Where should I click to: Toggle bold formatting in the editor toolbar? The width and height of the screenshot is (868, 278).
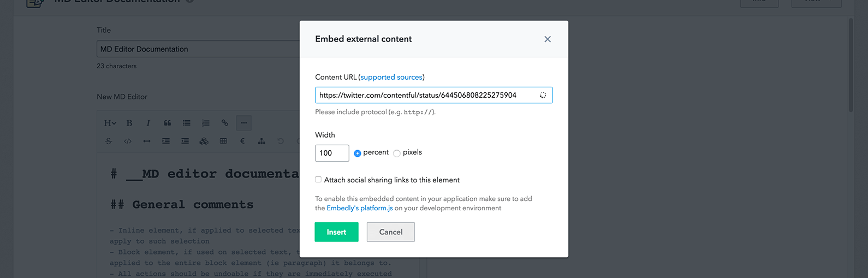point(129,123)
